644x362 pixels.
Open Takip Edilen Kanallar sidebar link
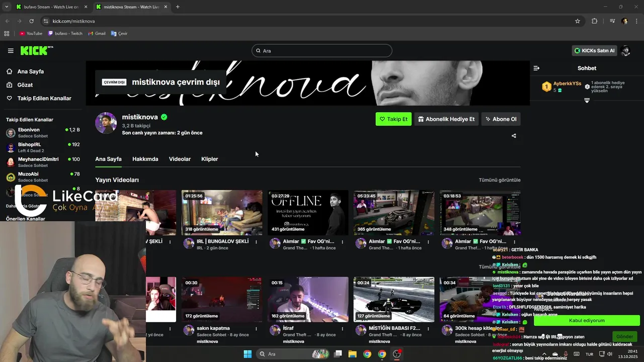[x=44, y=99]
